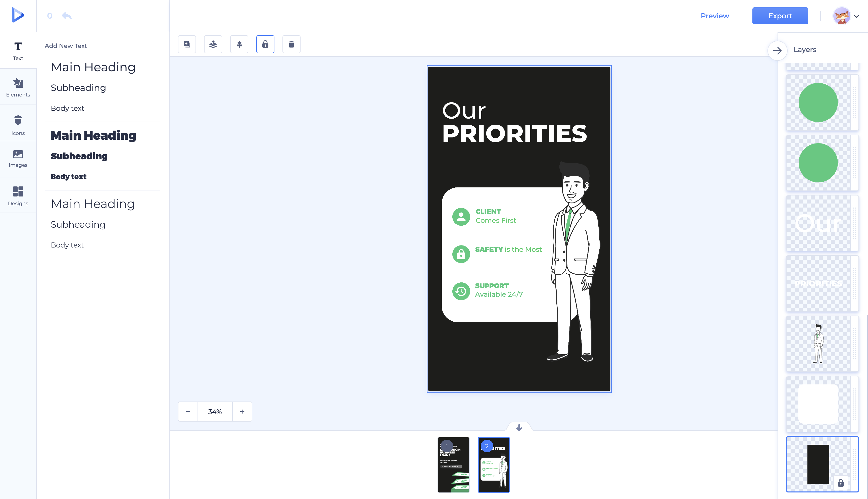Image resolution: width=868 pixels, height=499 pixels.
Task: Click the support clock icon on canvas
Action: click(x=461, y=291)
